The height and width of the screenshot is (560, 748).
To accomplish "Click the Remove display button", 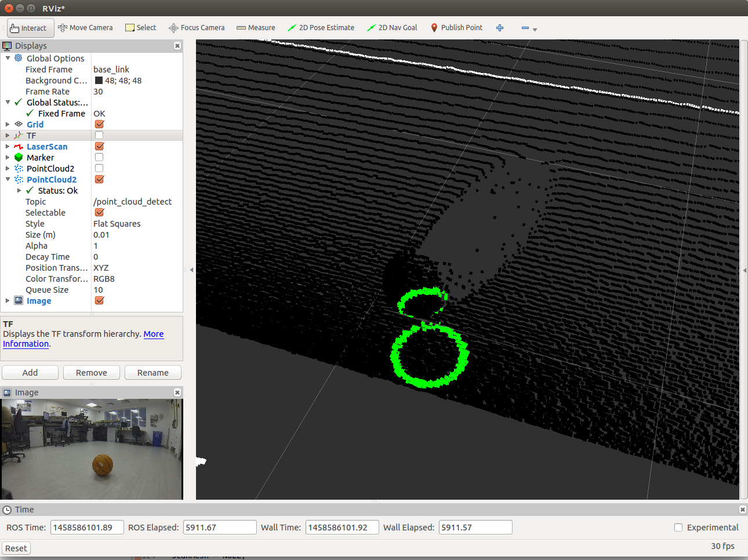I will [92, 373].
